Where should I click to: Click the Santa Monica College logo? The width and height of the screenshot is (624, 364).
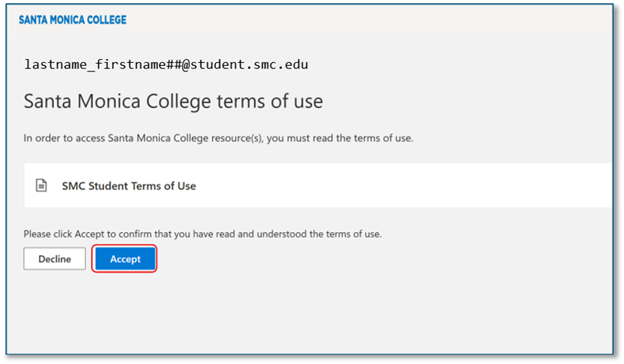(x=72, y=19)
